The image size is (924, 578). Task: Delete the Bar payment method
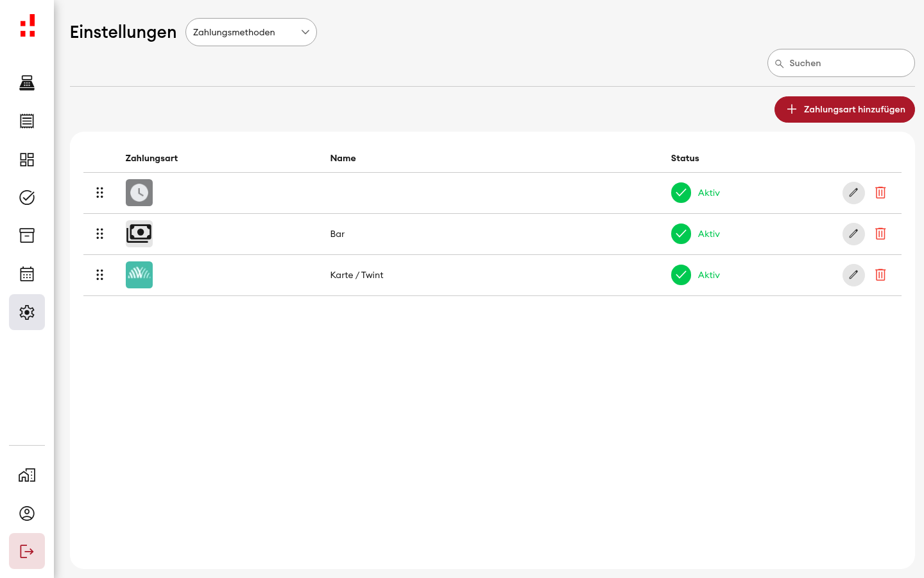[880, 234]
